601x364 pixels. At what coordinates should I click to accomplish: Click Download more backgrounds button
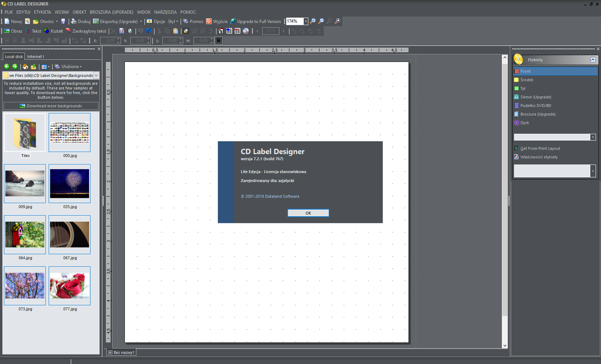(51, 106)
